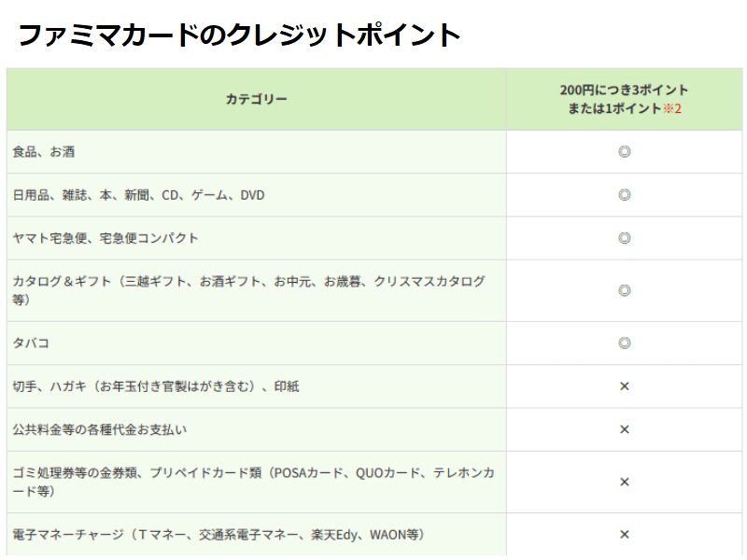The image size is (747, 560).
Task: Click the 200円につき3ポイント column header
Action: click(x=624, y=91)
